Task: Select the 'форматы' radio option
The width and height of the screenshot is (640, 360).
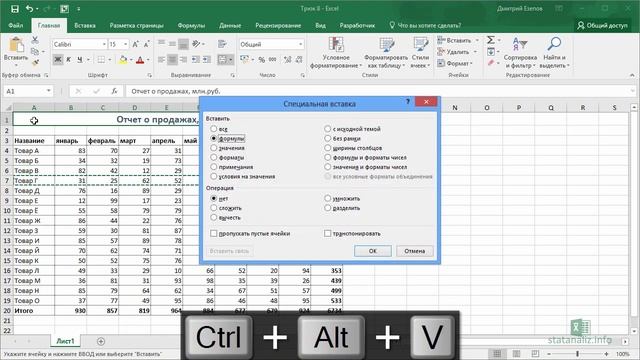Action: [213, 157]
